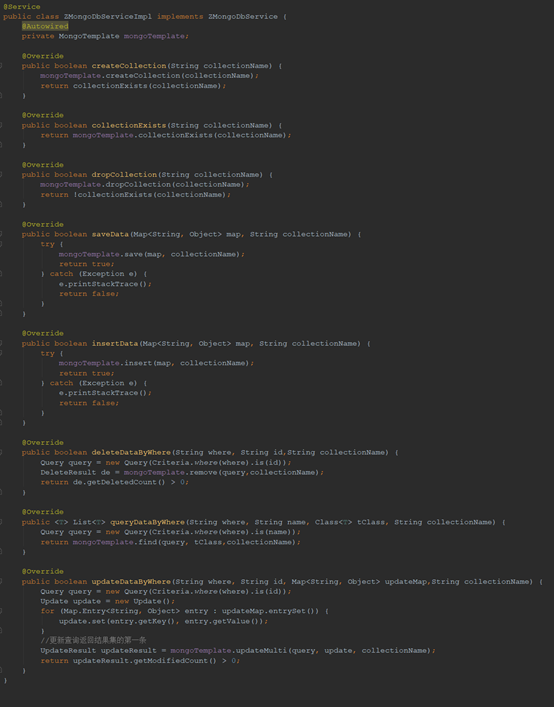Collapse the updateDataByWhere method fold marker
The image size is (554, 707).
tap(1, 582)
